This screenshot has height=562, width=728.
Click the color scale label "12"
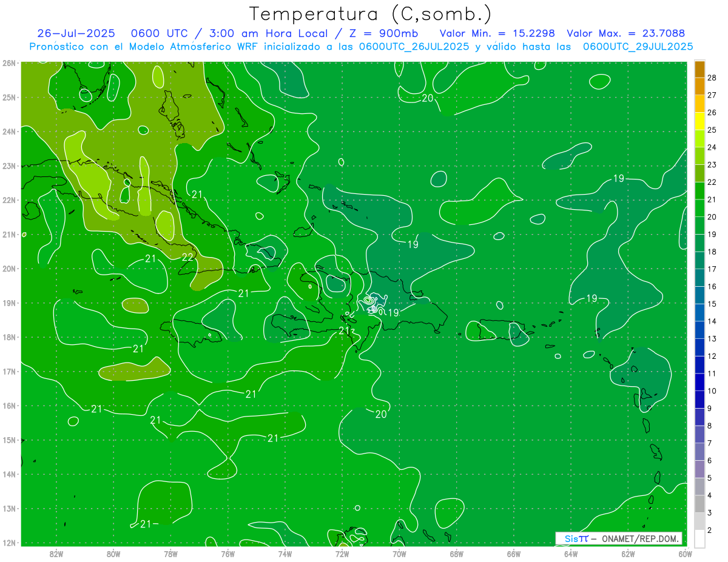(712, 356)
